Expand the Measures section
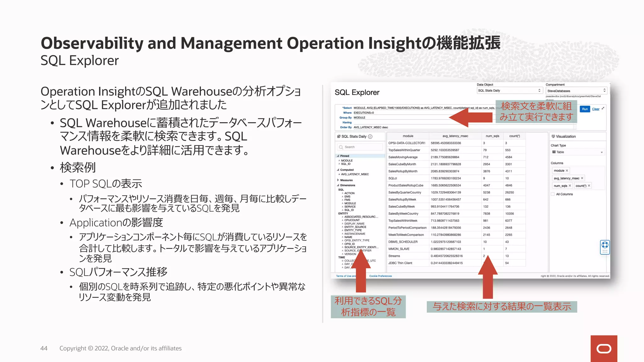Screen dimensions: 644x362 click(x=338, y=180)
